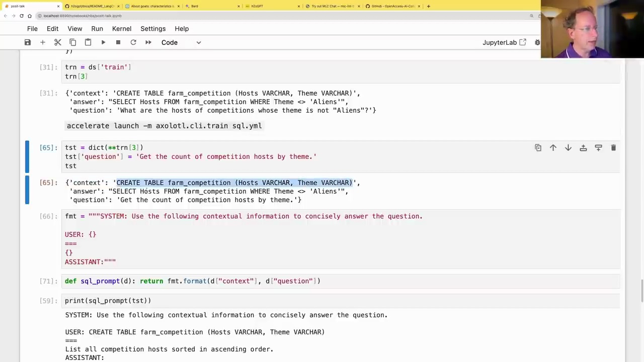
Task: Open the Settings menu
Action: (x=153, y=29)
